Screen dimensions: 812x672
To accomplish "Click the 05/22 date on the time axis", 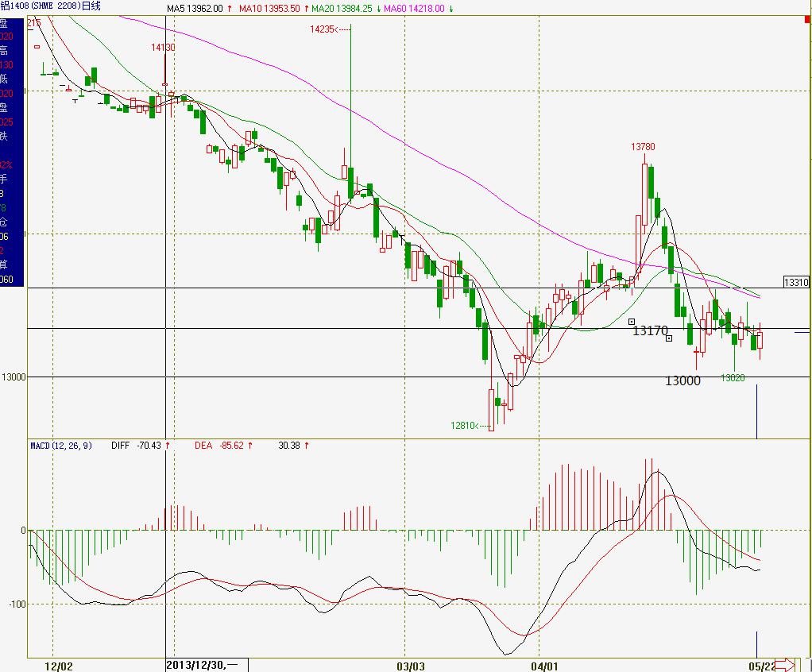I will (762, 666).
